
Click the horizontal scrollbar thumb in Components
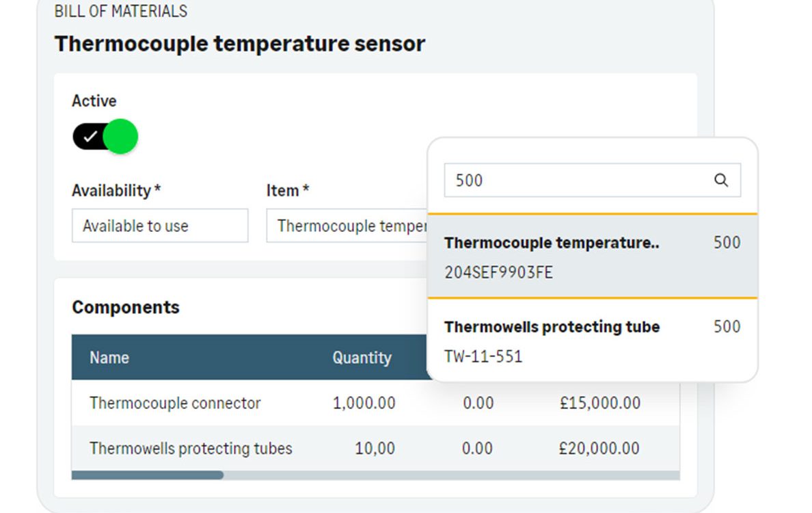pyautogui.click(x=148, y=475)
